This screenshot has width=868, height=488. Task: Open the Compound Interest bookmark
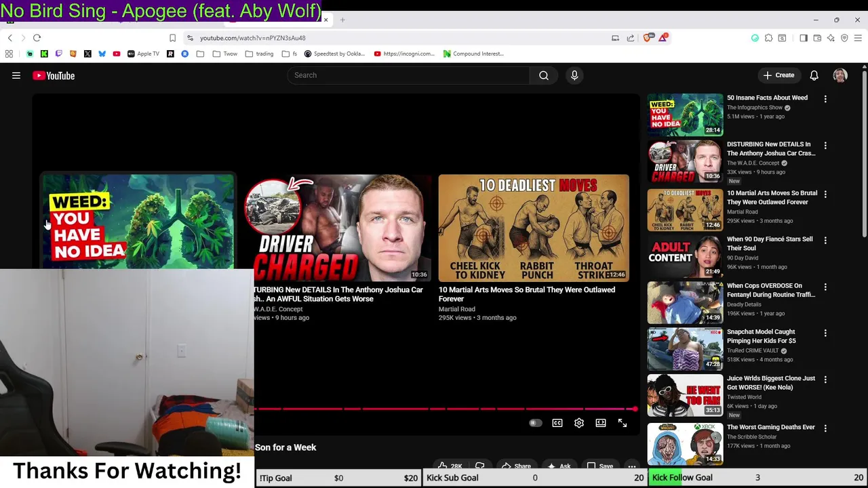473,54
